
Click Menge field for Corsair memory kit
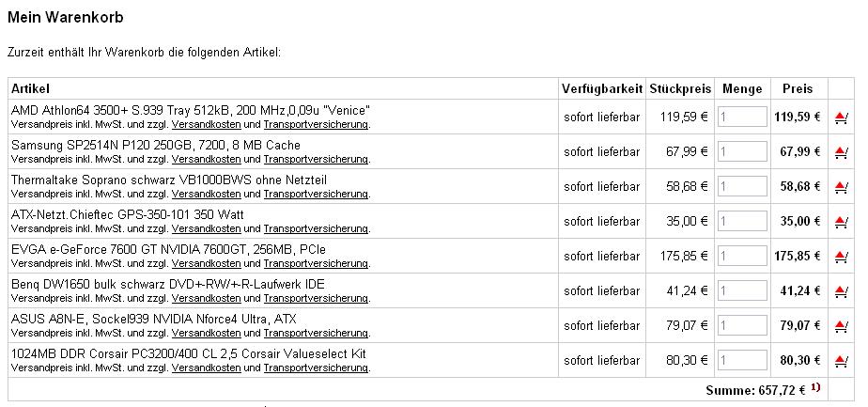(x=742, y=361)
